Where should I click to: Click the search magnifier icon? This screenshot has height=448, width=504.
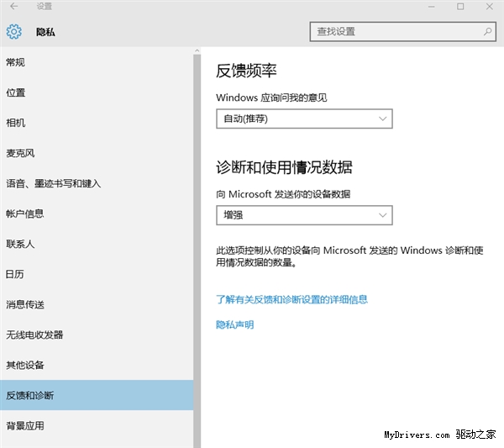pyautogui.click(x=488, y=32)
